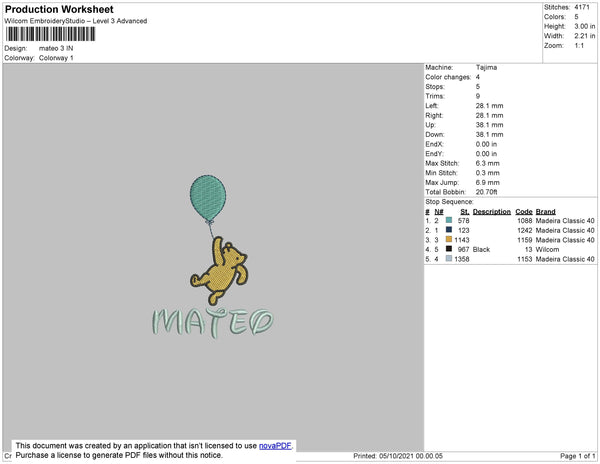Click the light blue 1153 thread swatch

tap(449, 259)
